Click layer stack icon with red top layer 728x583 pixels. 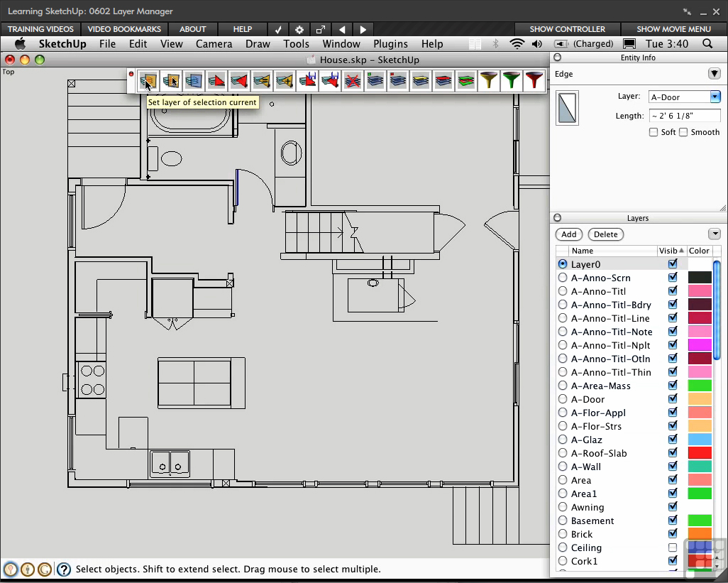coord(443,81)
